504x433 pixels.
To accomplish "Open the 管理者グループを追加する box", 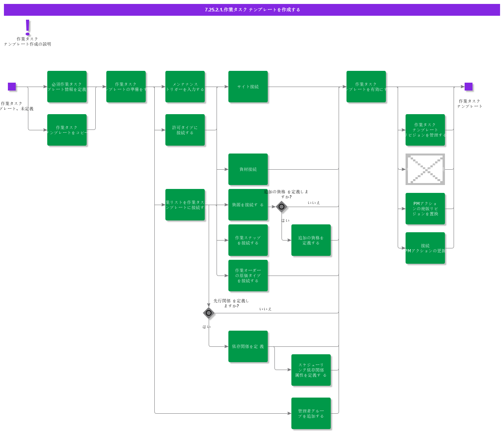I will click(311, 413).
